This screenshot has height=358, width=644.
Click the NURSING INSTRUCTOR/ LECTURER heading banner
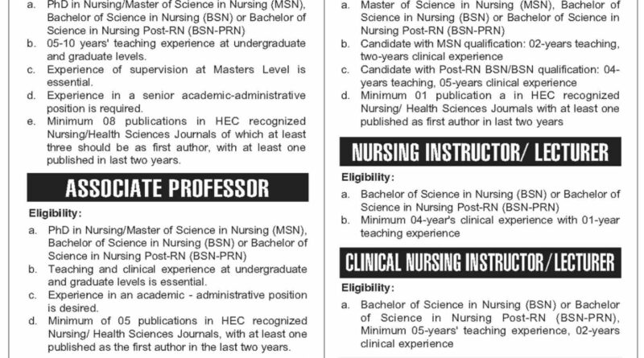[x=481, y=151]
